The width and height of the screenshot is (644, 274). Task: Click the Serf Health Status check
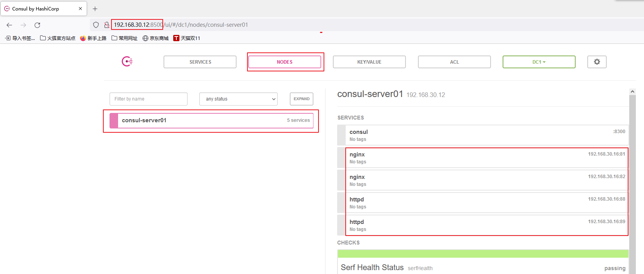[x=483, y=262]
